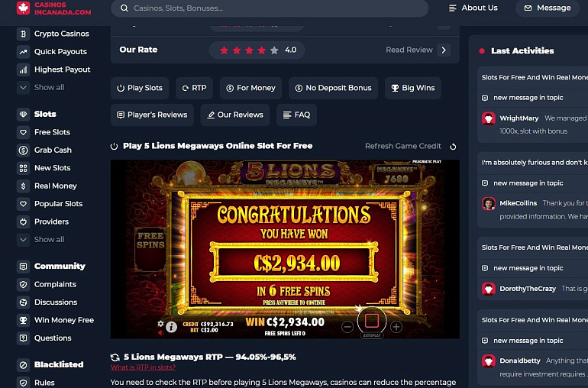Select the Big Wins tab
This screenshot has height=388, width=588.
[413, 88]
